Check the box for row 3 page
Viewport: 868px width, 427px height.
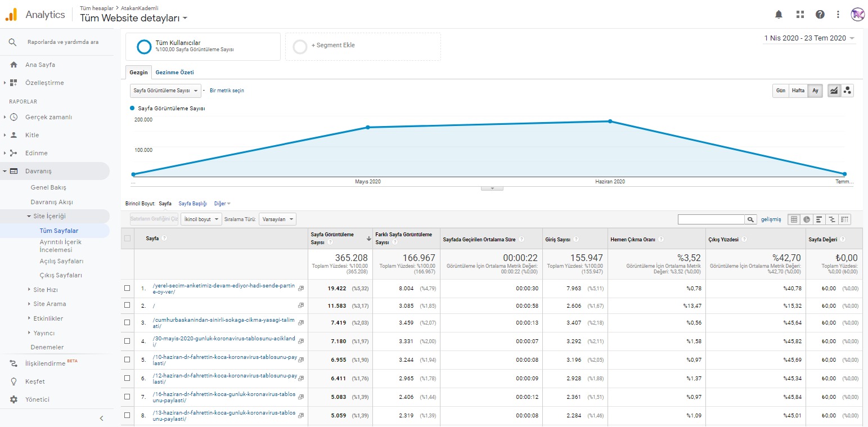pos(127,322)
